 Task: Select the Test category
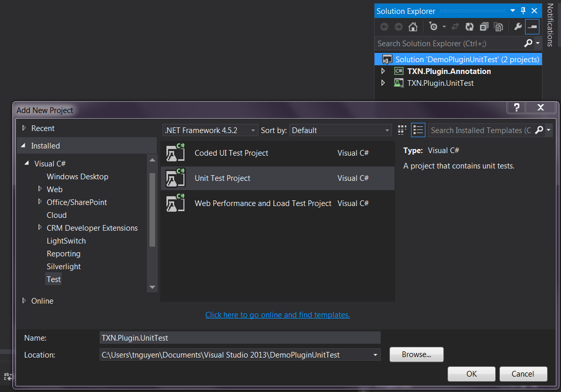[x=53, y=279]
